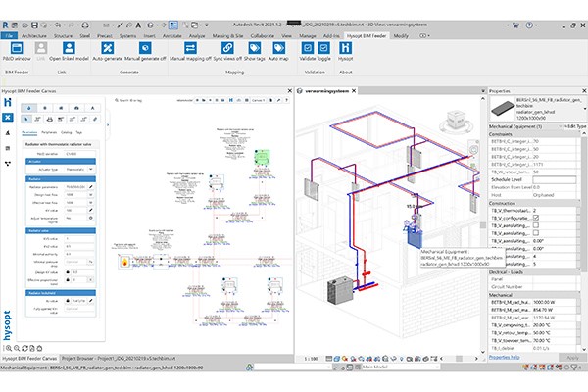
Task: Toggle Manual generate off icon
Action: tap(145, 48)
